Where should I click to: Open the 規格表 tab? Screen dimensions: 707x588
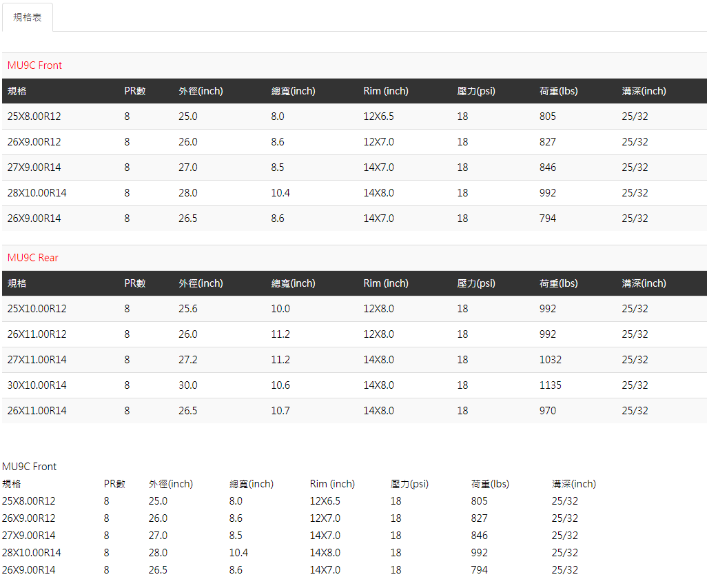click(28, 17)
